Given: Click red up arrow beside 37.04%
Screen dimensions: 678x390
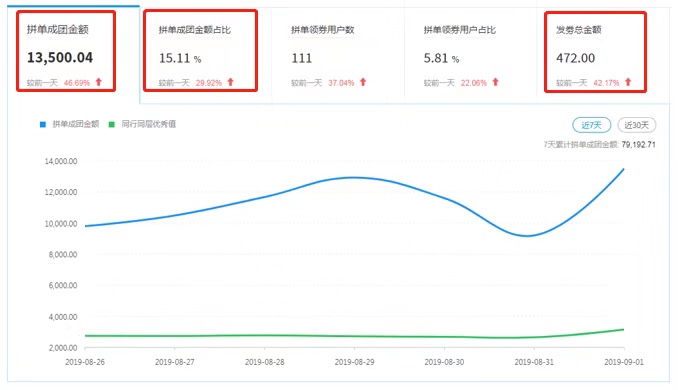Looking at the screenshot, I should pos(363,82).
